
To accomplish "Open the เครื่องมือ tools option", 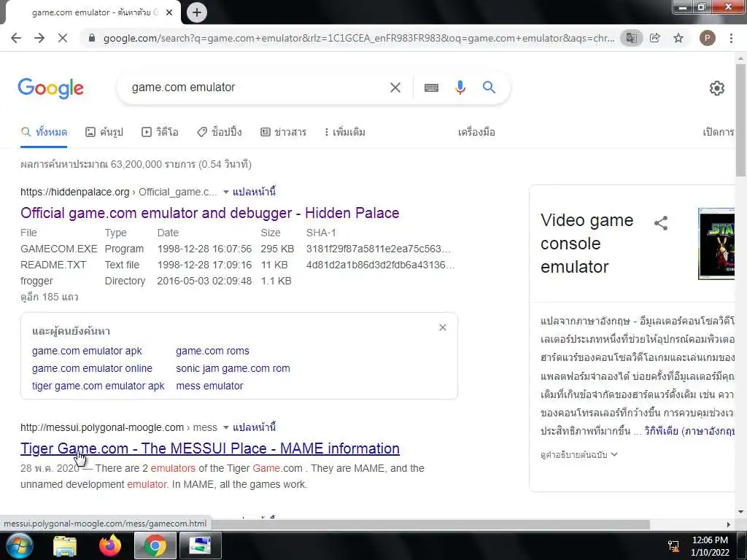I will [476, 132].
